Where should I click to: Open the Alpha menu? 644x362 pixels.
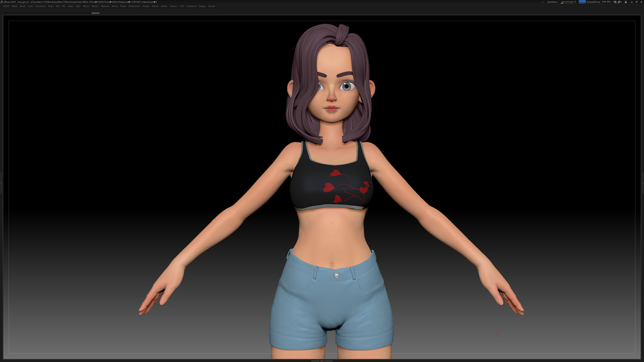[x=14, y=6]
